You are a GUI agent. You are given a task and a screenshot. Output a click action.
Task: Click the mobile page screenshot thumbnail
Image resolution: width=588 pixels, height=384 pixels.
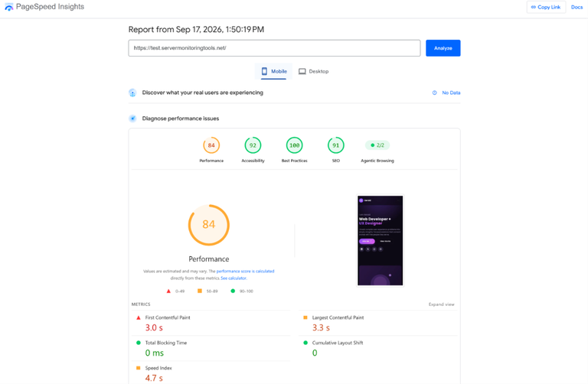381,240
